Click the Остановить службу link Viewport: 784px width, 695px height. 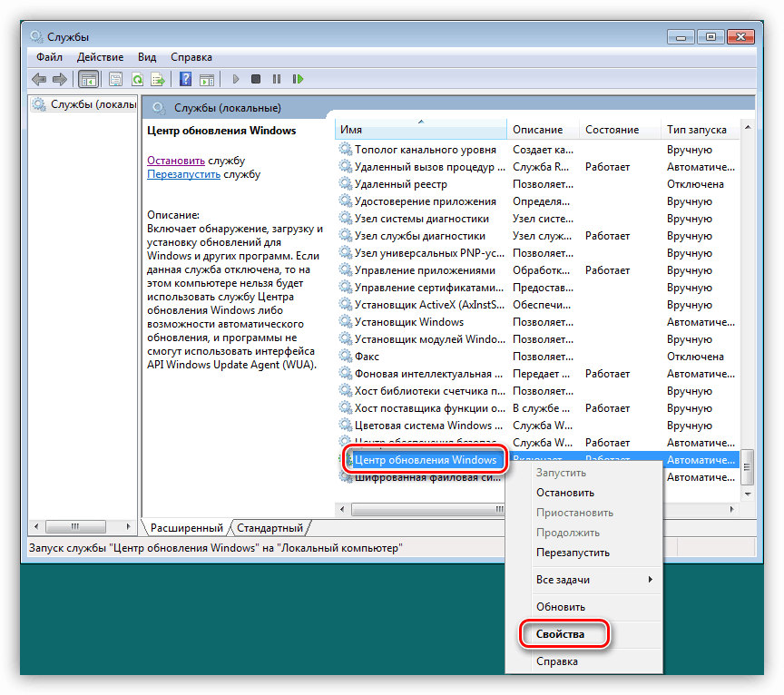click(x=176, y=161)
